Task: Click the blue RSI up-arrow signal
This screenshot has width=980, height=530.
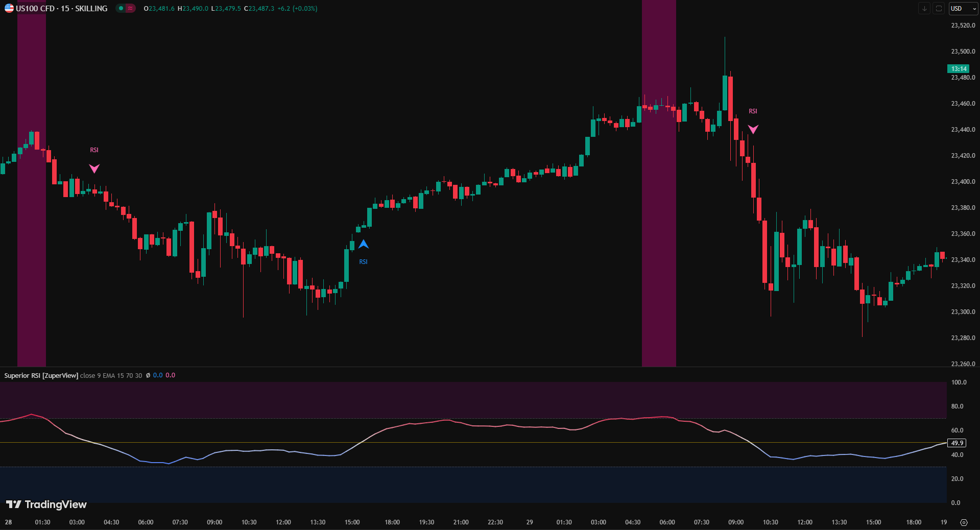Action: (x=363, y=245)
